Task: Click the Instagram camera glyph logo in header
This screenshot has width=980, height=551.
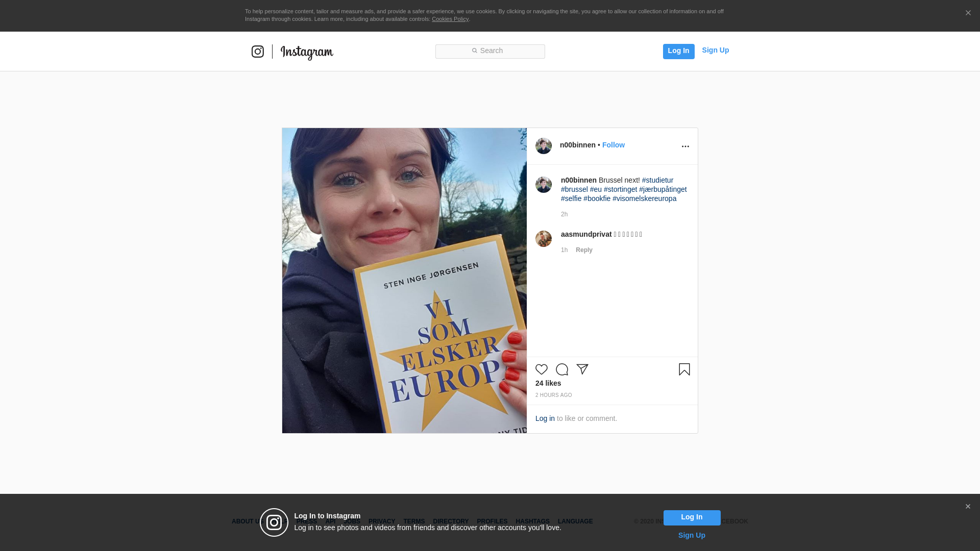Action: [258, 52]
